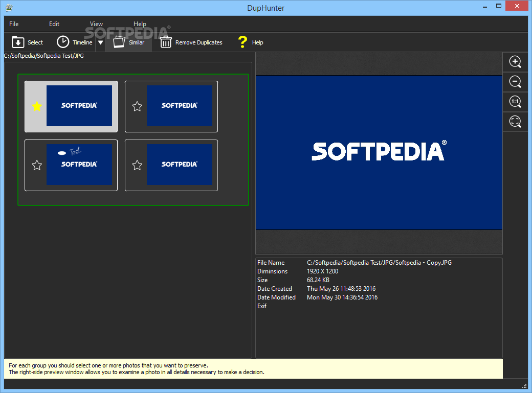Screen dimensions: 532x393
Task: Open the Edit menu
Action: click(x=54, y=24)
